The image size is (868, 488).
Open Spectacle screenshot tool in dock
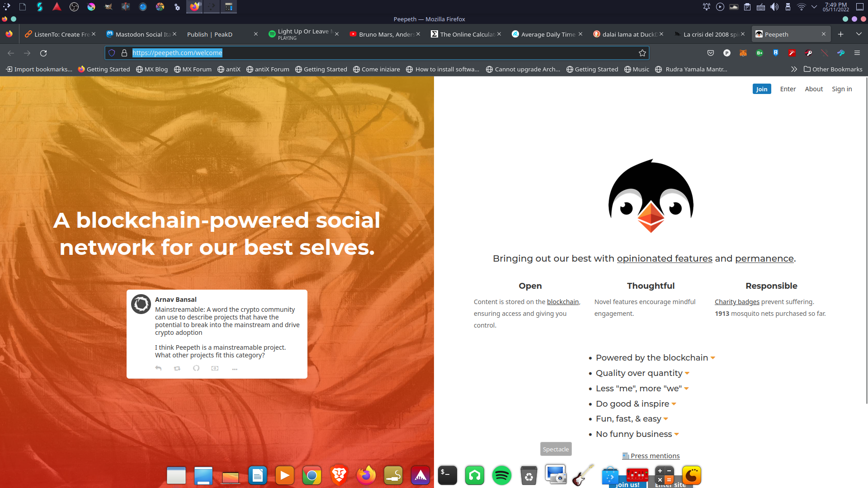556,474
